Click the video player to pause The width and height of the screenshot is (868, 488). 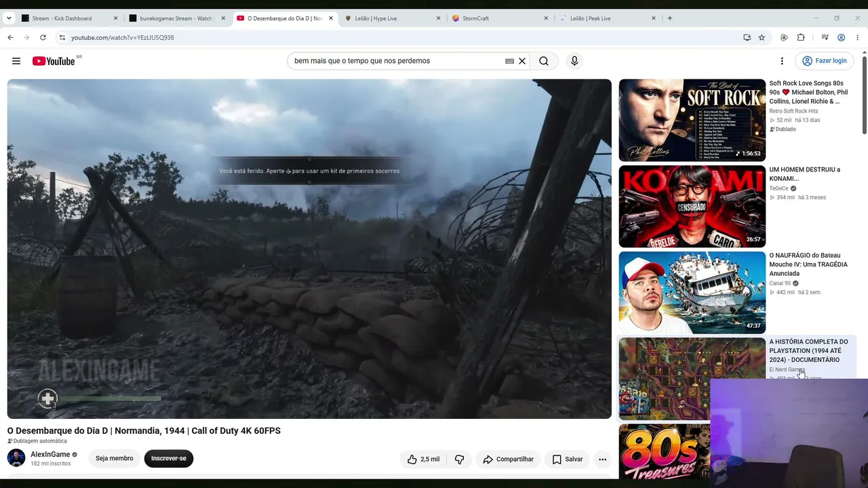click(x=309, y=249)
